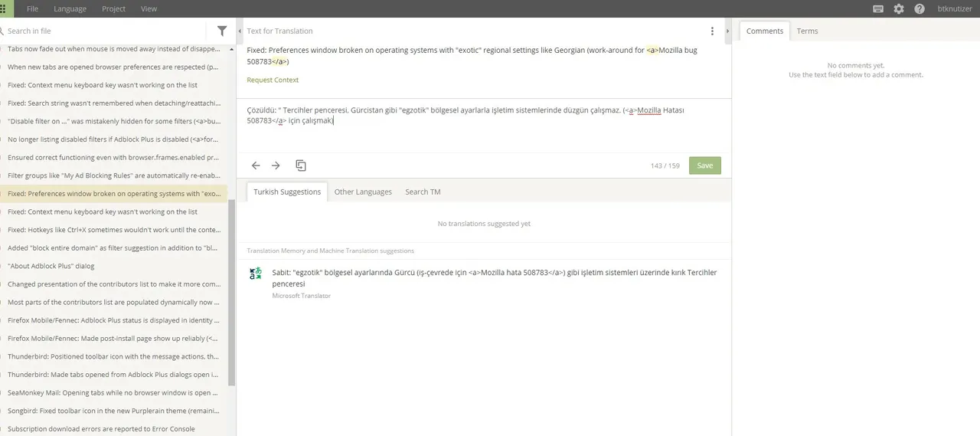Open the btknutizer user account menu
Image resolution: width=980 pixels, height=436 pixels.
click(955, 8)
